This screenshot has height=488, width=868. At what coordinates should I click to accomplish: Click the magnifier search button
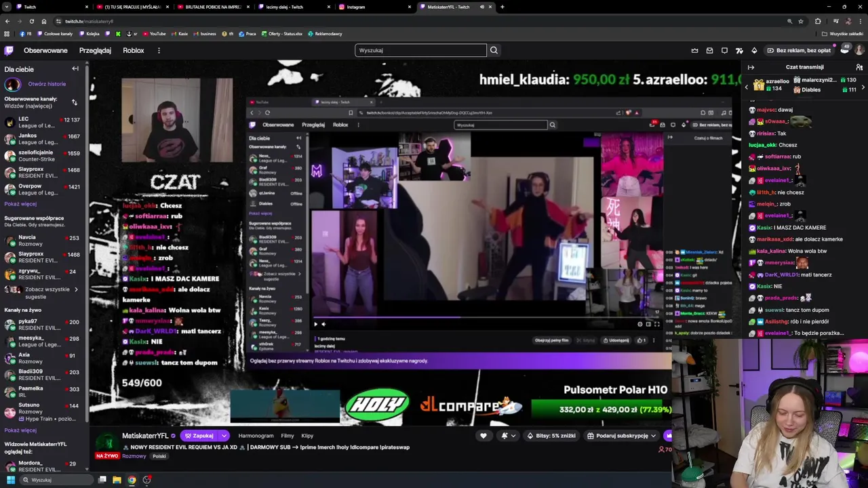pos(494,50)
